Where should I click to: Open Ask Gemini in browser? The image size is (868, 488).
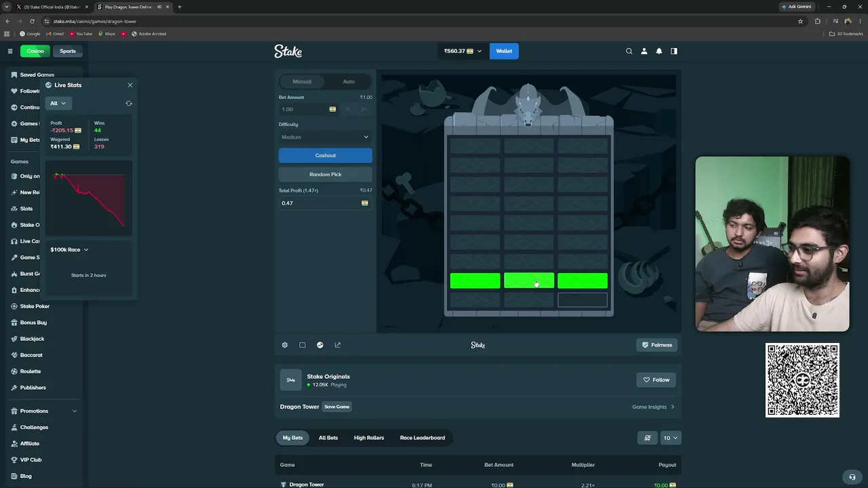797,7
